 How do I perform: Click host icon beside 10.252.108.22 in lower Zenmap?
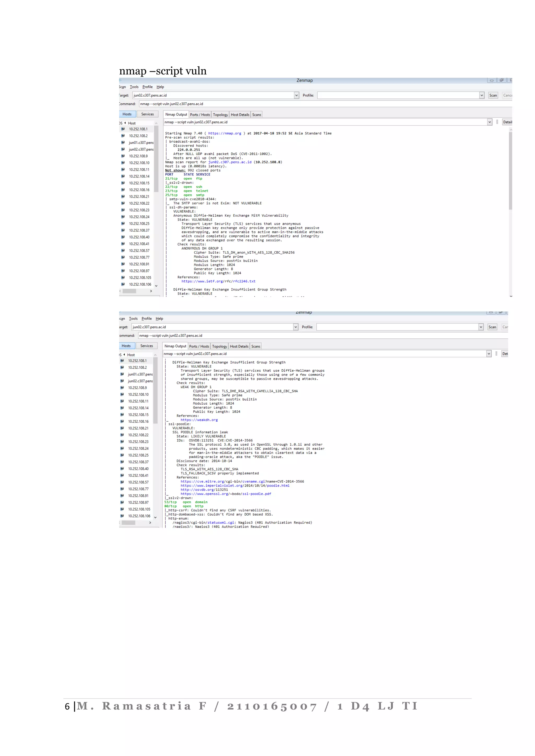click(x=122, y=435)
